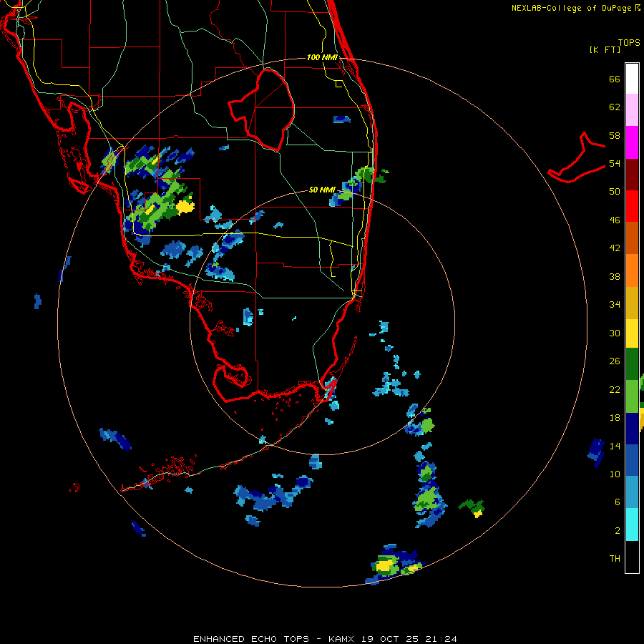Click the legend value 46
Screen dimensions: 644x644
point(615,220)
